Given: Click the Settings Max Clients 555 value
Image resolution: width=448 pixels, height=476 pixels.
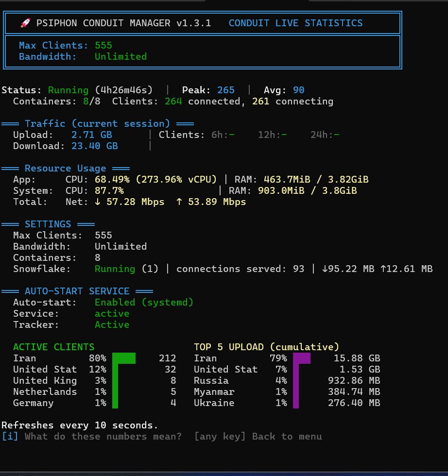Looking at the screenshot, I should 103,235.
